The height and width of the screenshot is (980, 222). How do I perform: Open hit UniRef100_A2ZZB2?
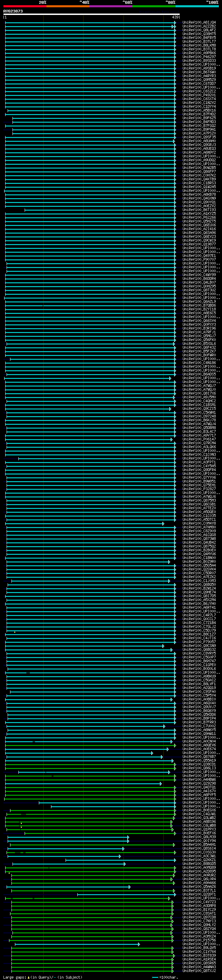pyautogui.click(x=199, y=26)
